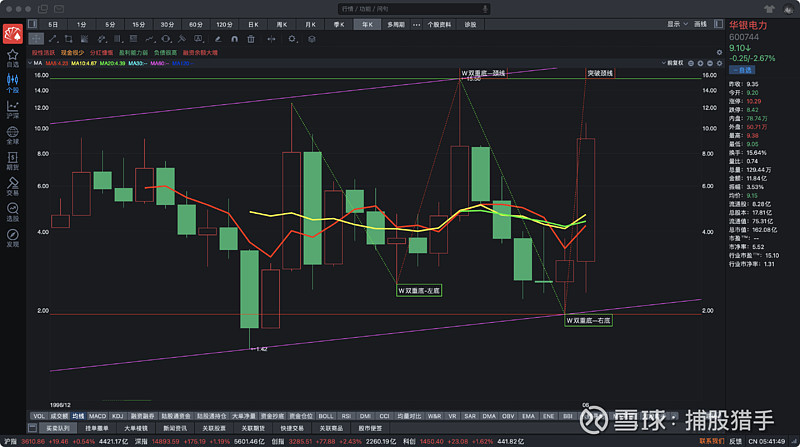Screen dimensions: 800x447
Task: Click the zoom-in plus circle on chart
Action: 701,63
